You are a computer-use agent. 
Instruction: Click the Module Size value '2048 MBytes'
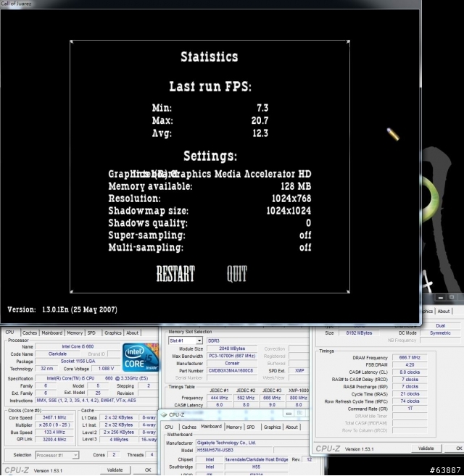click(232, 348)
